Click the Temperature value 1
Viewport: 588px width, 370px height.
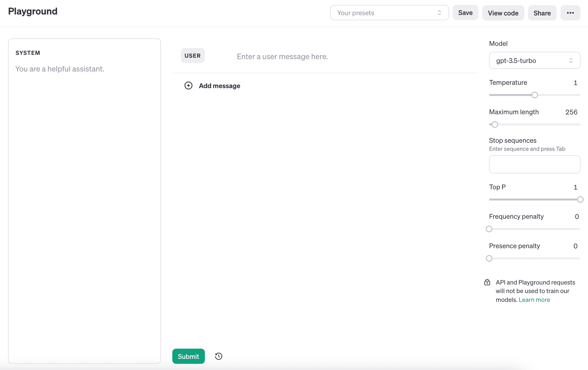[575, 83]
